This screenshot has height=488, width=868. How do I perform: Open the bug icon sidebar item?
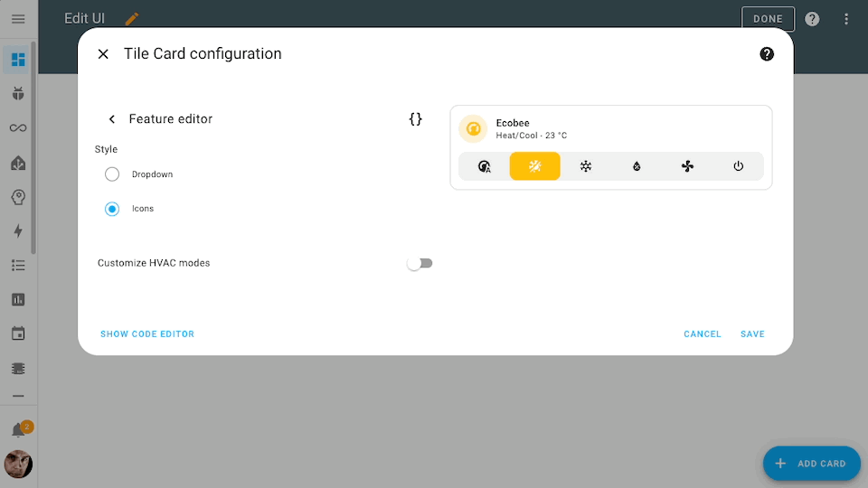tap(18, 93)
